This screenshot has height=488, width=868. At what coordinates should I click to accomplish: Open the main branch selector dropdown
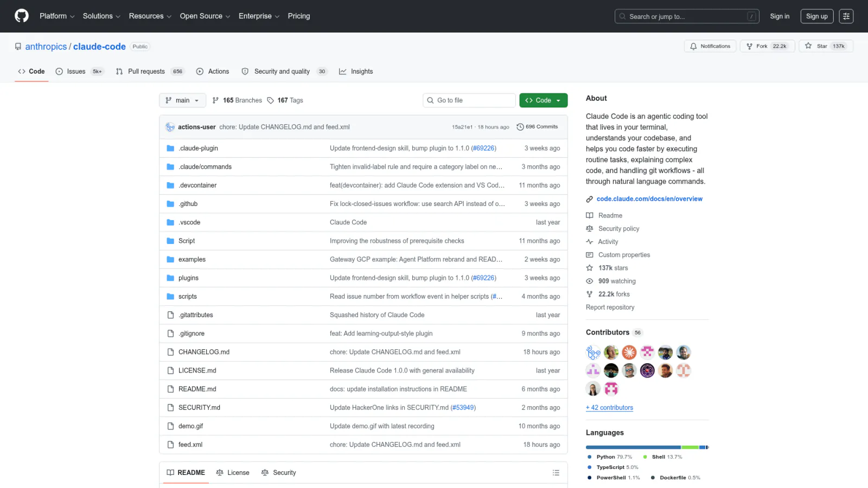coord(183,100)
